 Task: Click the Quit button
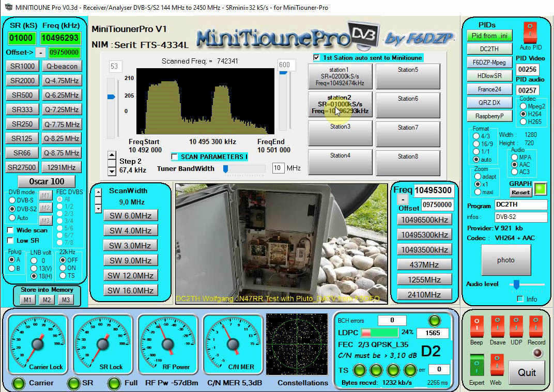tap(527, 372)
